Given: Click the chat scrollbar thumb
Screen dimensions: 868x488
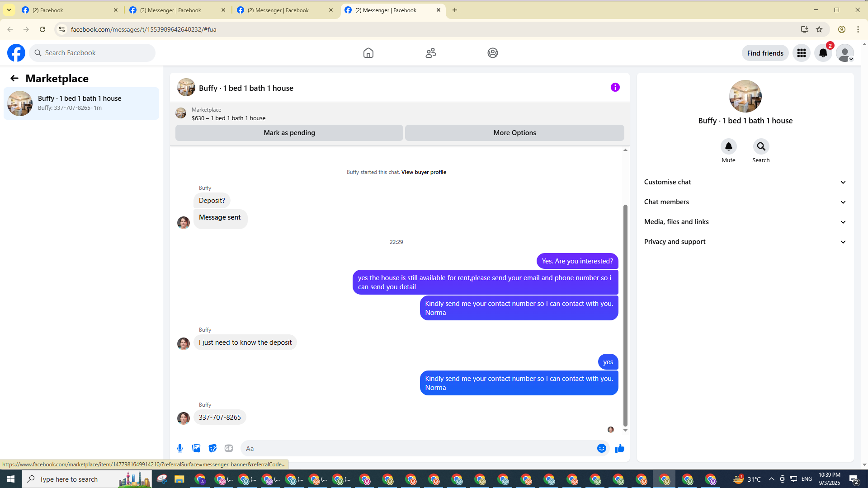Looking at the screenshot, I should [625, 315].
